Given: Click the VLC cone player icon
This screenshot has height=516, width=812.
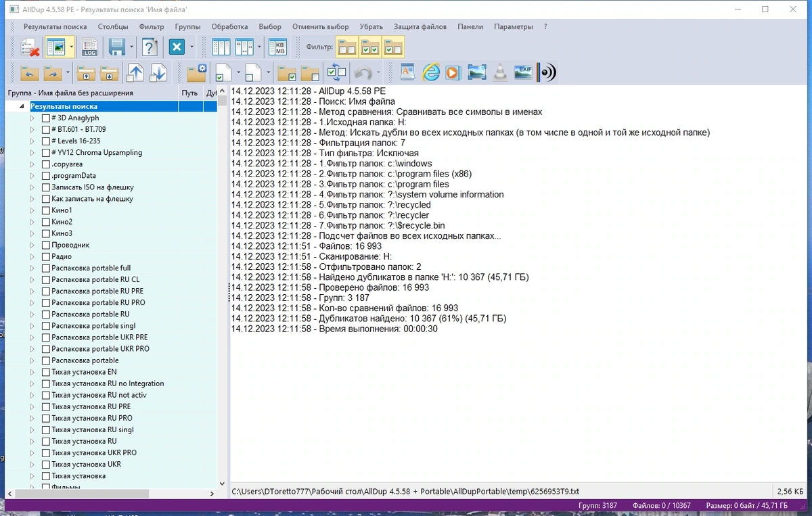Looking at the screenshot, I should click(x=500, y=72).
